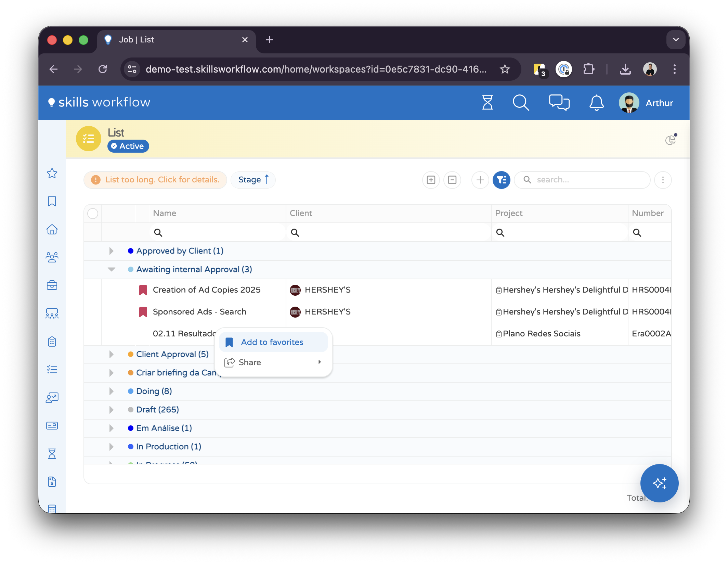
Task: Click the List too long warning
Action: point(155,180)
